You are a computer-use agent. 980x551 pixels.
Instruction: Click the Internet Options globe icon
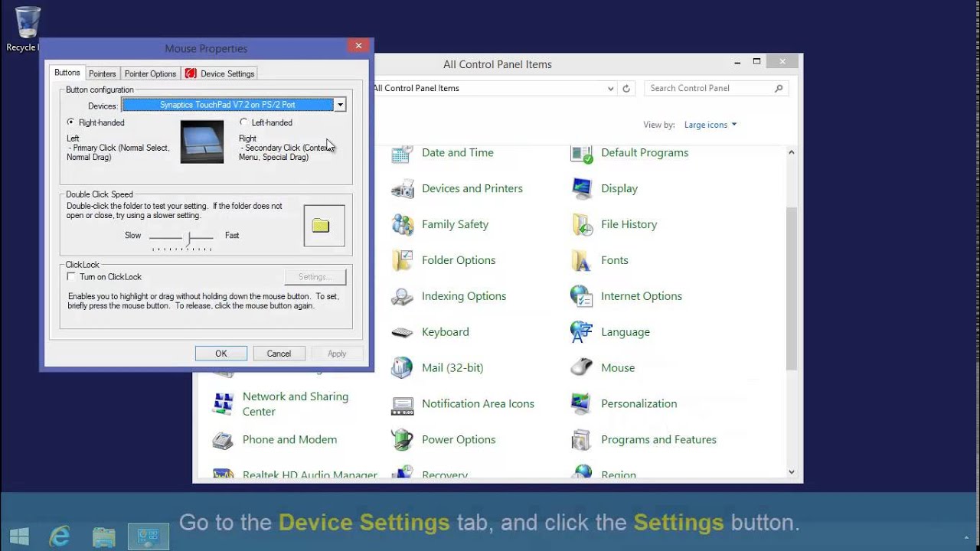pyautogui.click(x=582, y=296)
